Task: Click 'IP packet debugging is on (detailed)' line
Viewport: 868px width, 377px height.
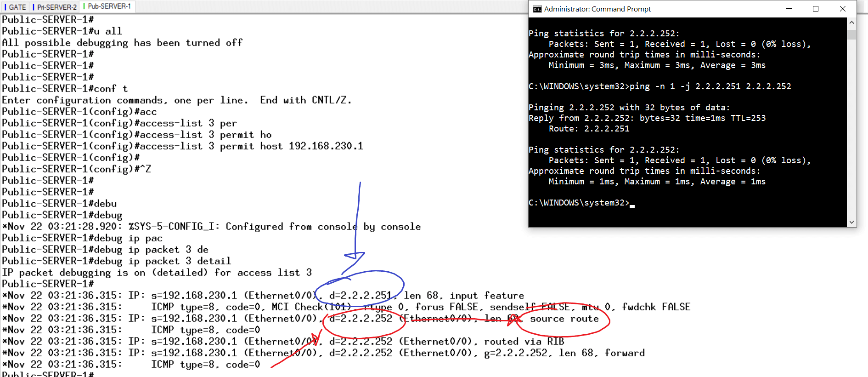Action: (x=157, y=273)
